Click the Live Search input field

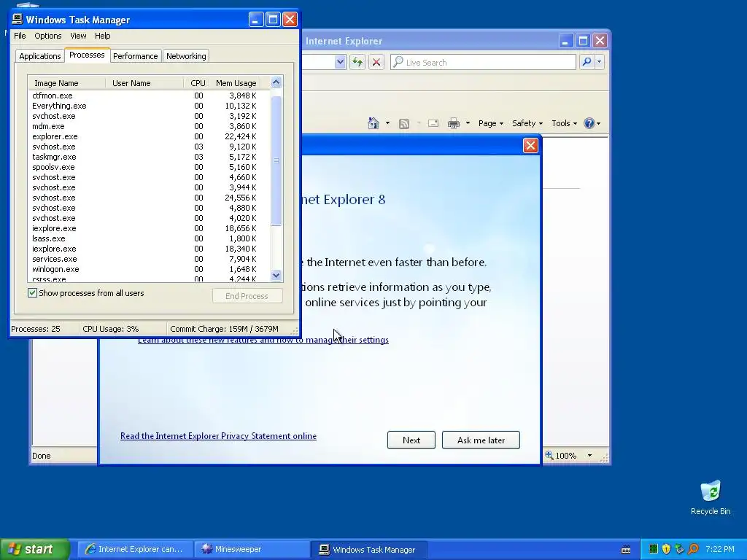click(483, 62)
